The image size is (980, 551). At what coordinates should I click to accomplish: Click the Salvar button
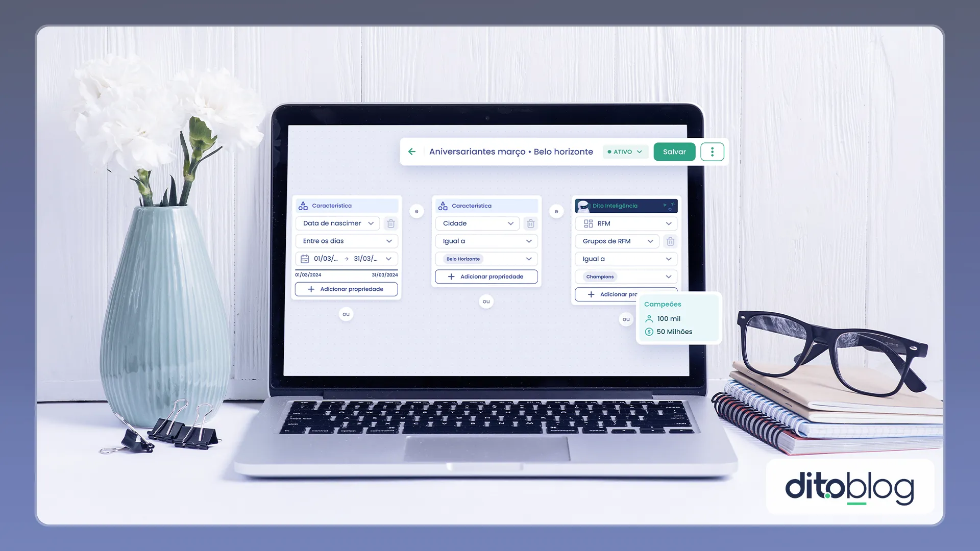(674, 152)
